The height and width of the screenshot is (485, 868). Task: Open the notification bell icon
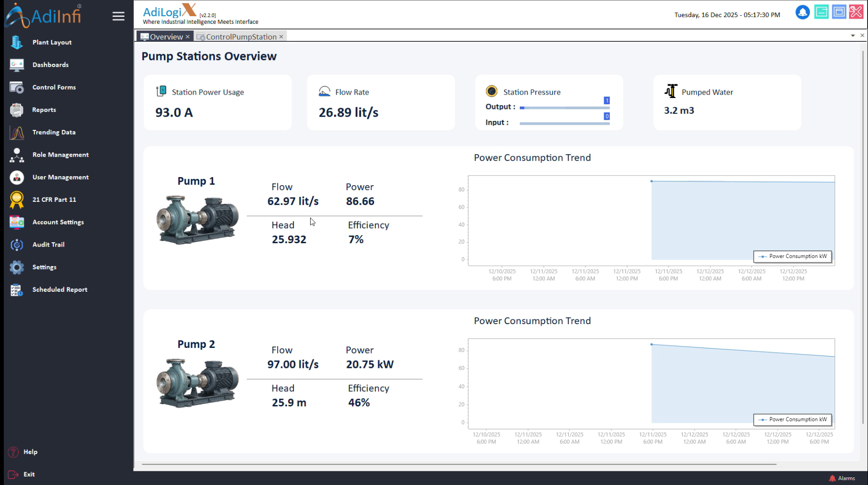tap(802, 12)
